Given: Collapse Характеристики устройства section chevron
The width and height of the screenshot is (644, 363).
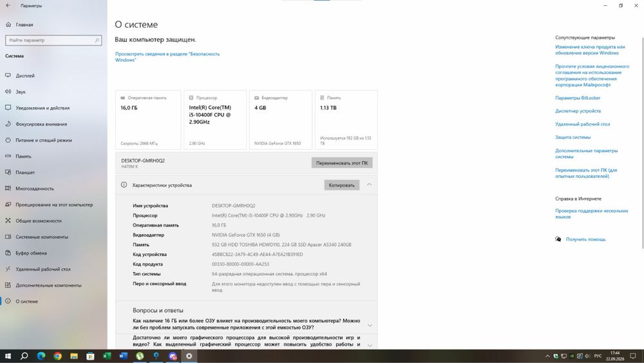Looking at the screenshot, I should pos(369,184).
